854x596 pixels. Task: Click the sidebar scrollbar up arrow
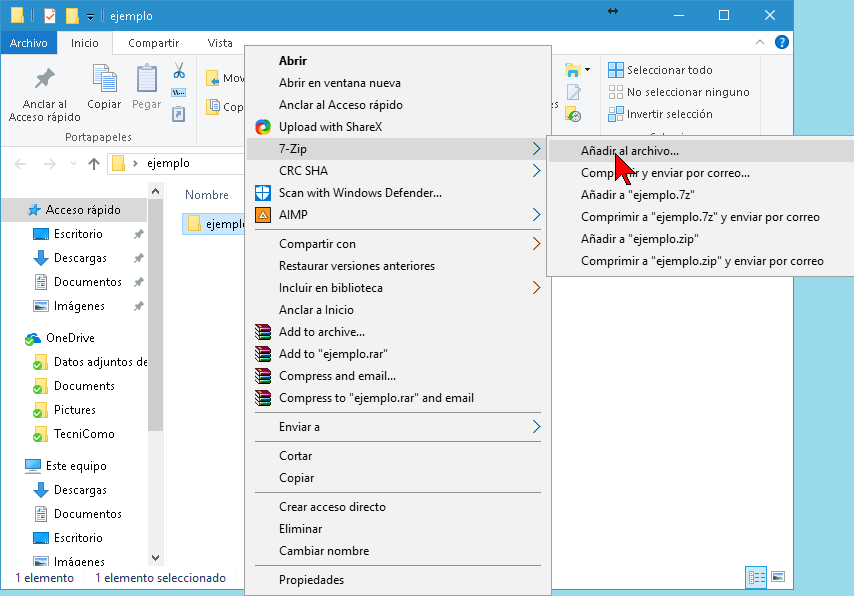(155, 191)
